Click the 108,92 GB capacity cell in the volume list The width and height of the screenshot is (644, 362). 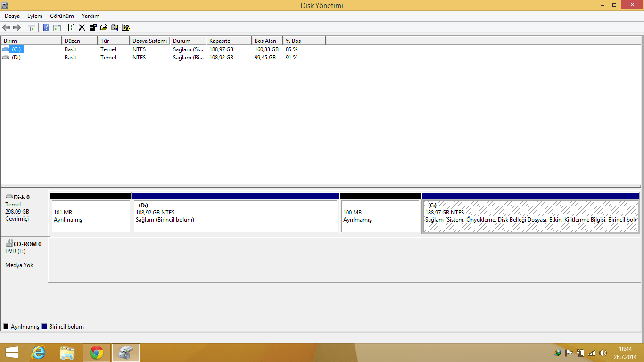(x=221, y=58)
